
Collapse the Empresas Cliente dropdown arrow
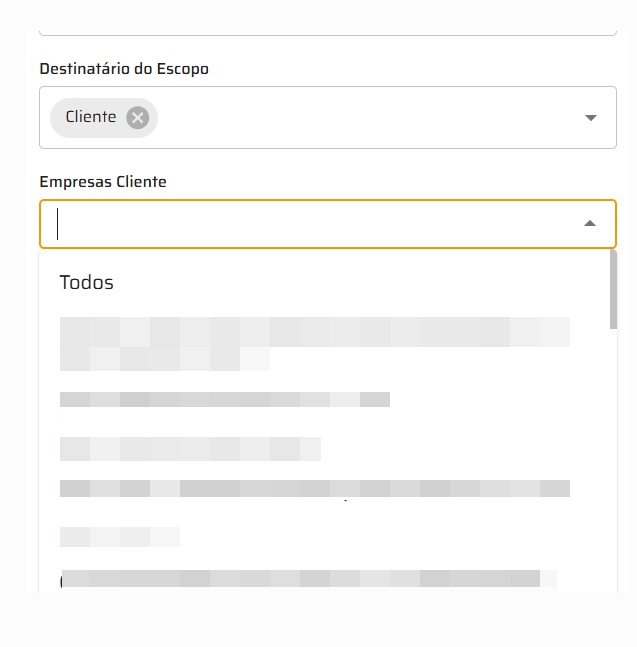point(590,223)
